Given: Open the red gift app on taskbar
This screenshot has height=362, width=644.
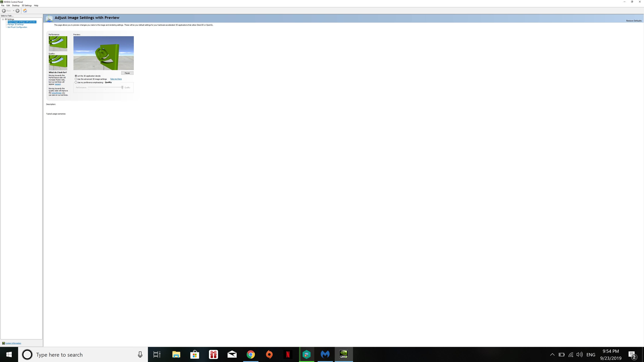Looking at the screenshot, I should pos(213,354).
